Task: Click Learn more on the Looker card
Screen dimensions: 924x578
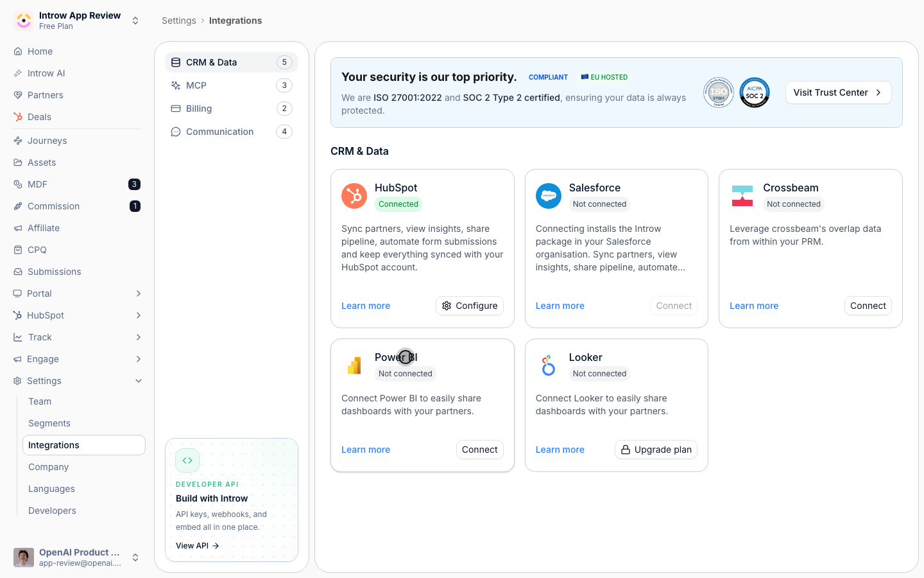Action: [560, 450]
